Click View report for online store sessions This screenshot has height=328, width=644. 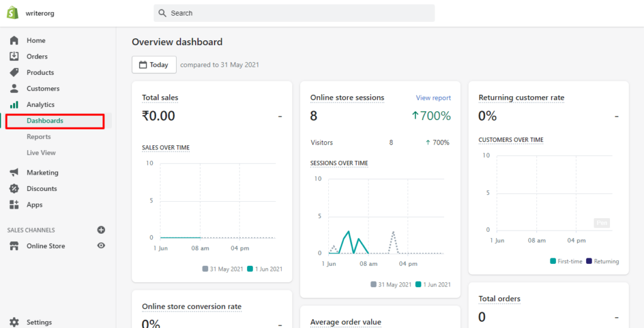click(x=433, y=98)
